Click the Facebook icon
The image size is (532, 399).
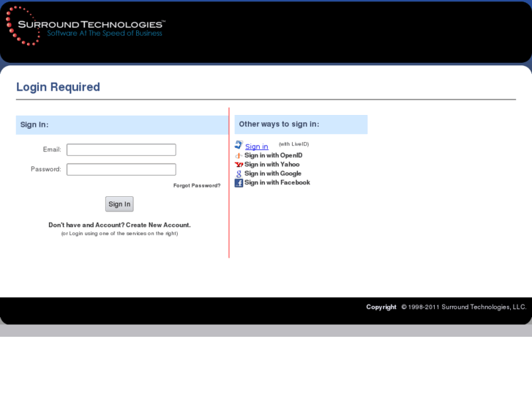(239, 183)
